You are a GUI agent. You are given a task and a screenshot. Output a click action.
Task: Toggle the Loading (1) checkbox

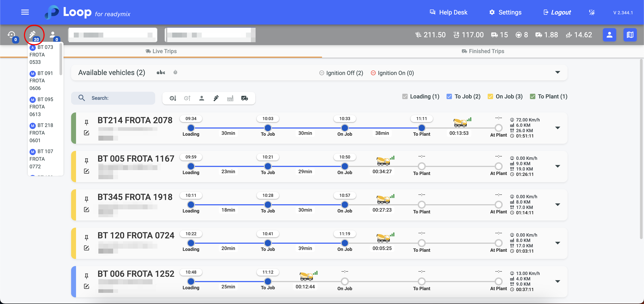tap(405, 97)
